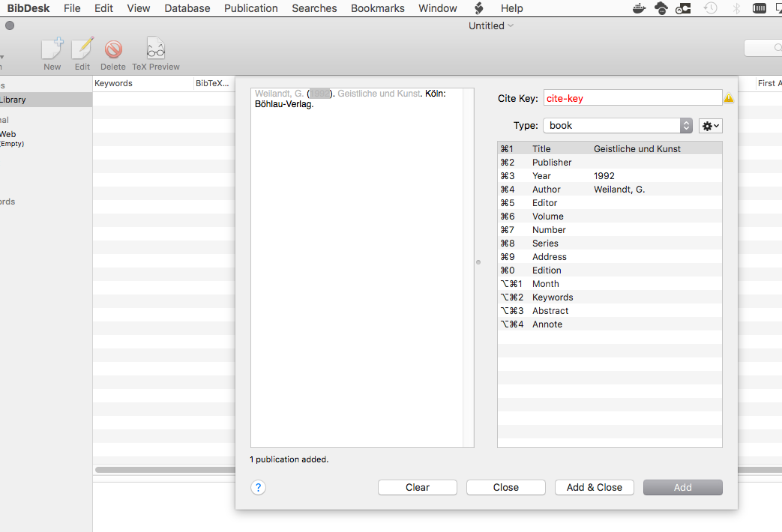Select the Volume field row
This screenshot has height=532, width=782.
[610, 216]
